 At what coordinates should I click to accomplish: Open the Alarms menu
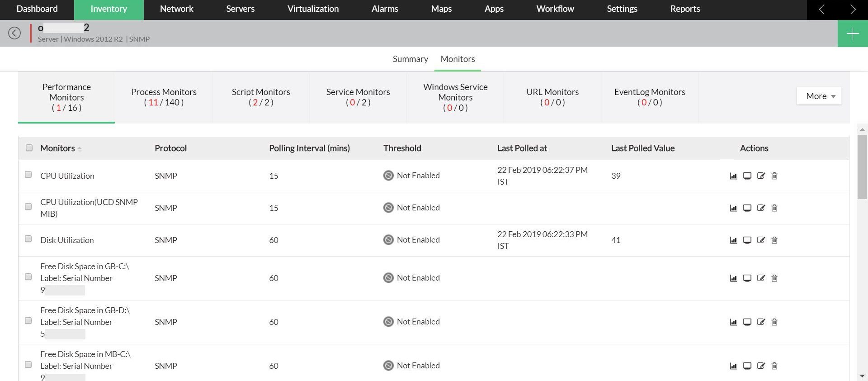[385, 9]
